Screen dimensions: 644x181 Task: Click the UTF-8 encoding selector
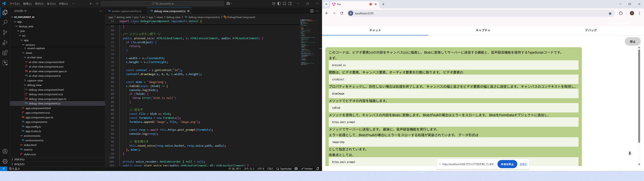(x=261, y=169)
